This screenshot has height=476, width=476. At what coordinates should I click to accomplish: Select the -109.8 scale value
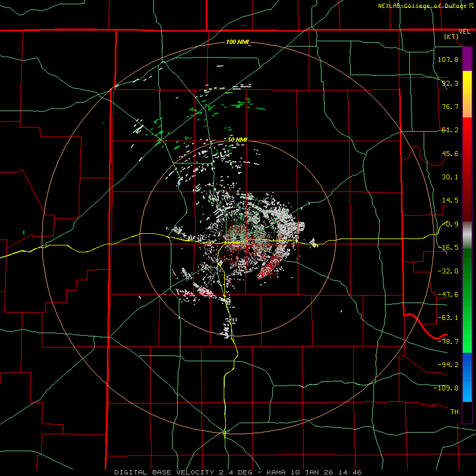(x=446, y=388)
